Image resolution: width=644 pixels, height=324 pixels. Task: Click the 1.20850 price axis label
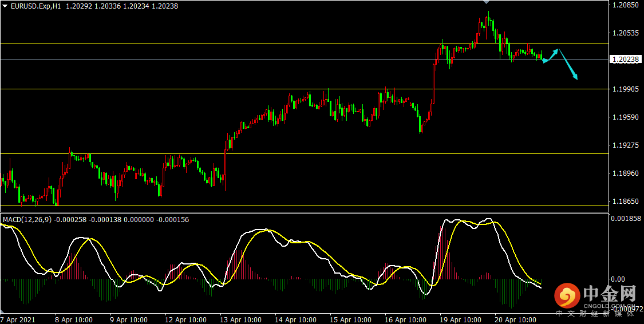tap(626, 5)
